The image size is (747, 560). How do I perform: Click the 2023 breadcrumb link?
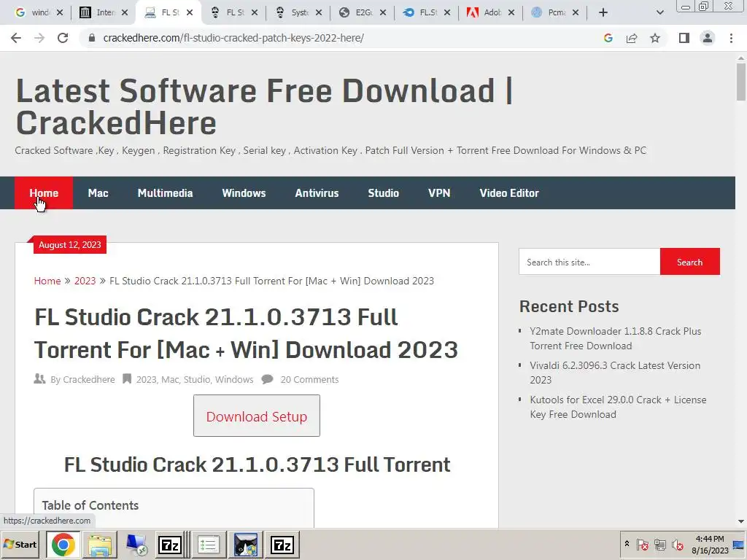[x=85, y=281]
